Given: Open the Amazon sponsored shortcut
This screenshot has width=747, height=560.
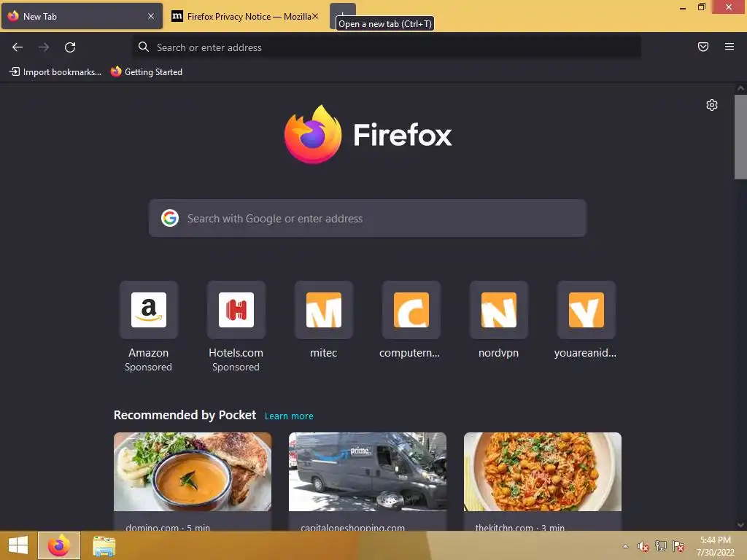Looking at the screenshot, I should tap(149, 310).
